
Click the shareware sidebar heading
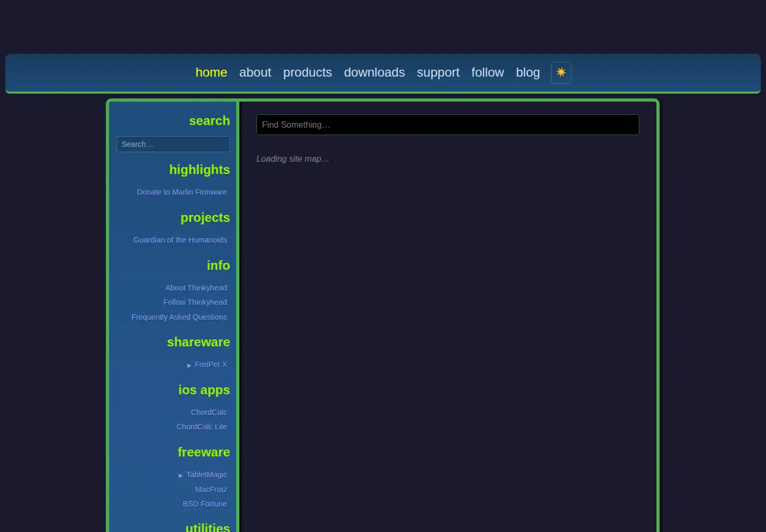198,342
